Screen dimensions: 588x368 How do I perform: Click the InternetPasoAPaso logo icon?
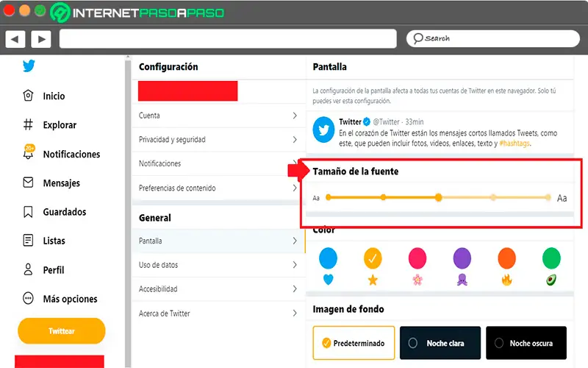[x=60, y=13]
